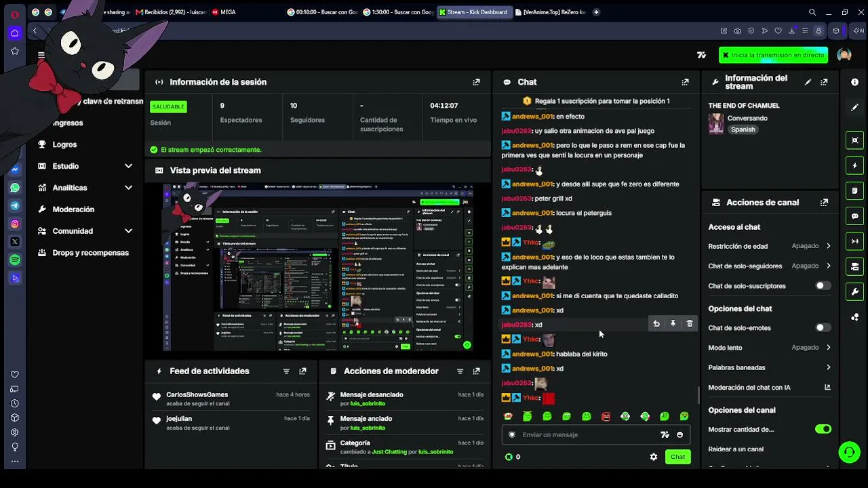Image resolution: width=868 pixels, height=488 pixels.
Task: Open Spotify in the browser sidebar
Action: (x=15, y=260)
